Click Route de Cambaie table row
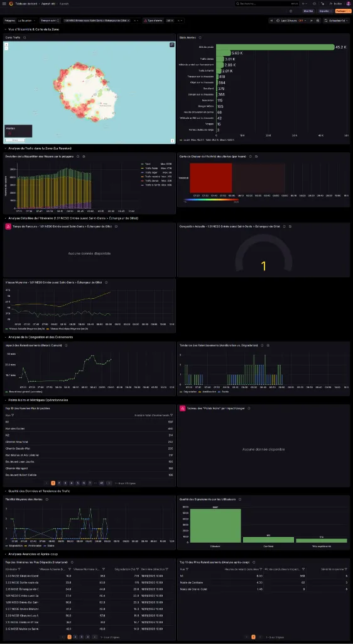This screenshot has width=353, height=644. (x=264, y=582)
